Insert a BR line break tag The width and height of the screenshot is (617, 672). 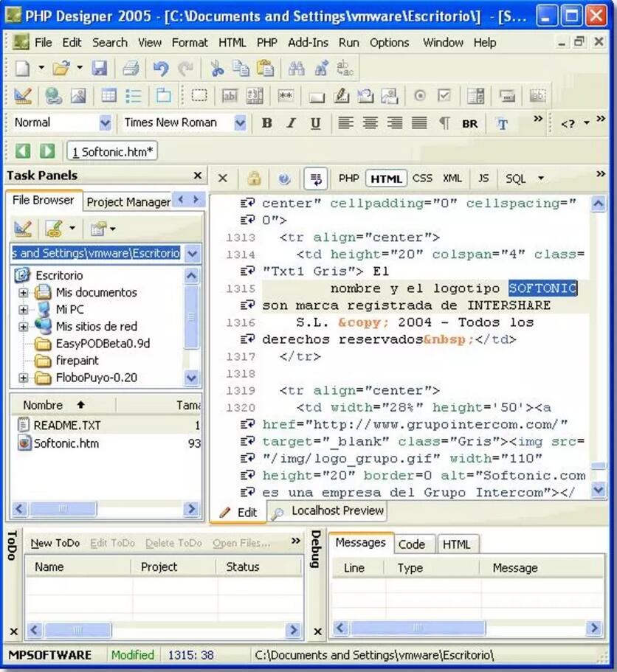469,124
